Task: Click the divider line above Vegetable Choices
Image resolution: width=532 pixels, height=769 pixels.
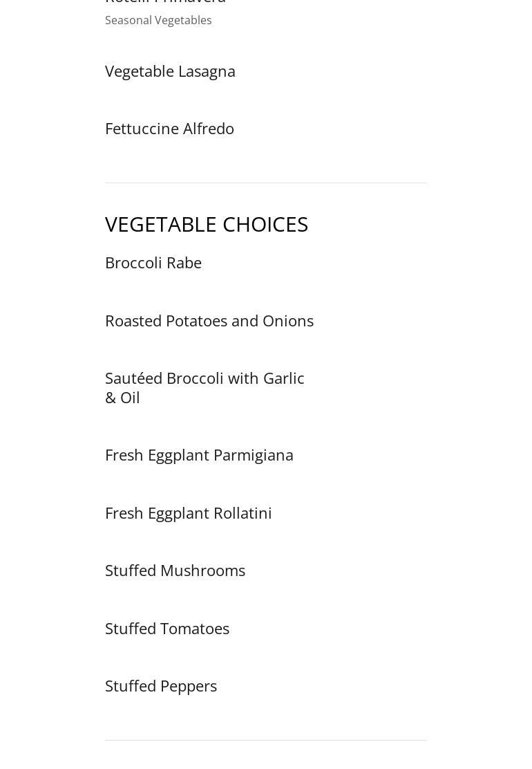Action: pyautogui.click(x=266, y=183)
